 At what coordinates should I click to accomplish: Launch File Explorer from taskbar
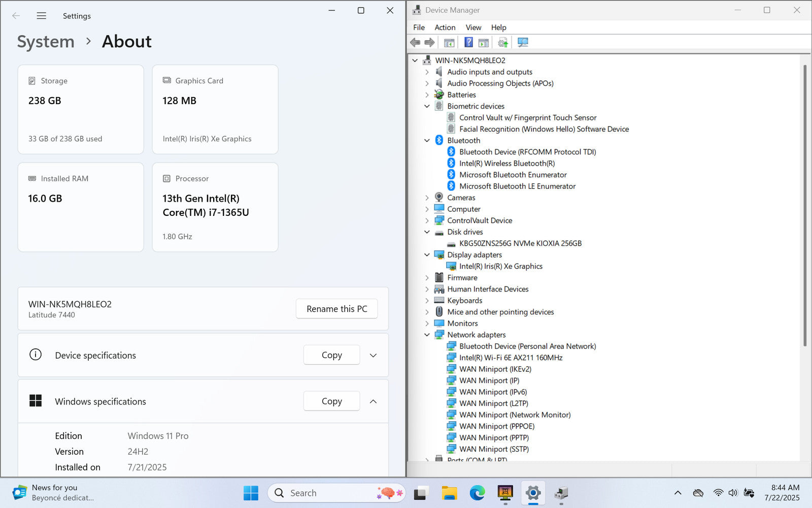point(449,493)
